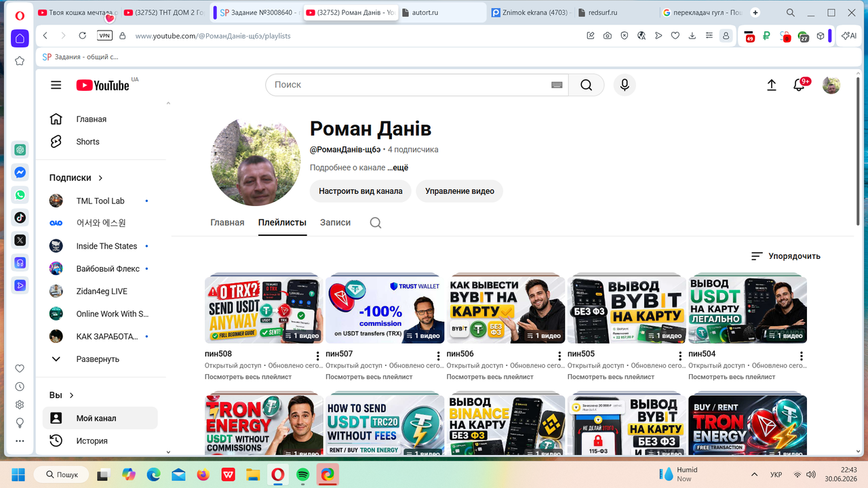
Task: Open options for playlist пин508
Action: (x=318, y=356)
